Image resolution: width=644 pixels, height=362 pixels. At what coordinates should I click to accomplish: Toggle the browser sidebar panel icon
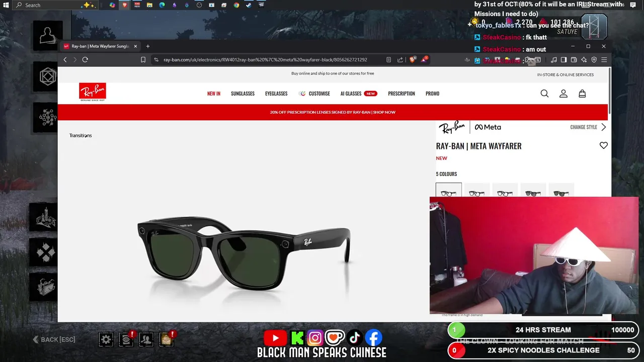pos(563,59)
